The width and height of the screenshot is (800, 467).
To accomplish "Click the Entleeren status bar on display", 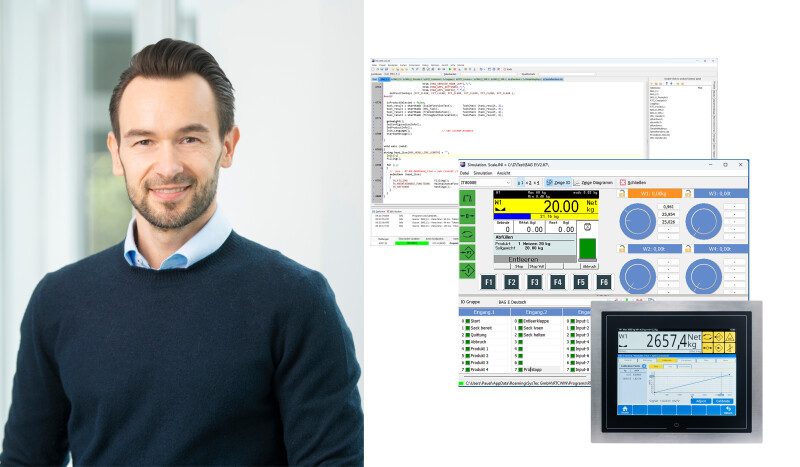I will 535,259.
